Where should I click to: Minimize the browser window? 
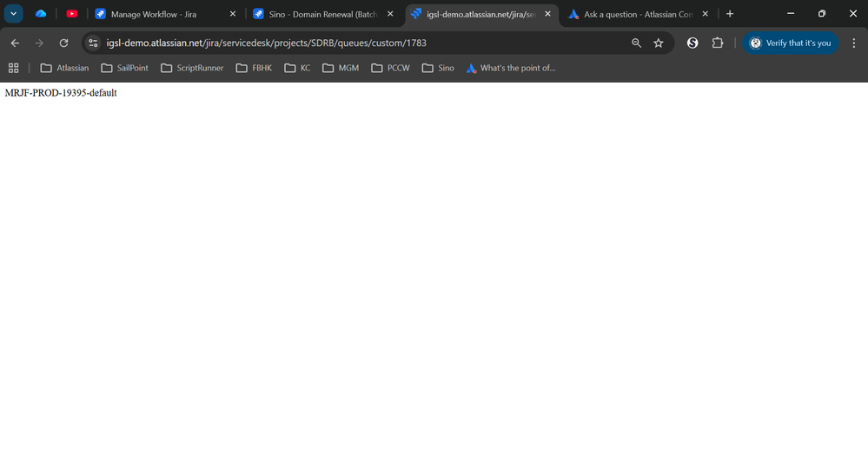point(791,13)
